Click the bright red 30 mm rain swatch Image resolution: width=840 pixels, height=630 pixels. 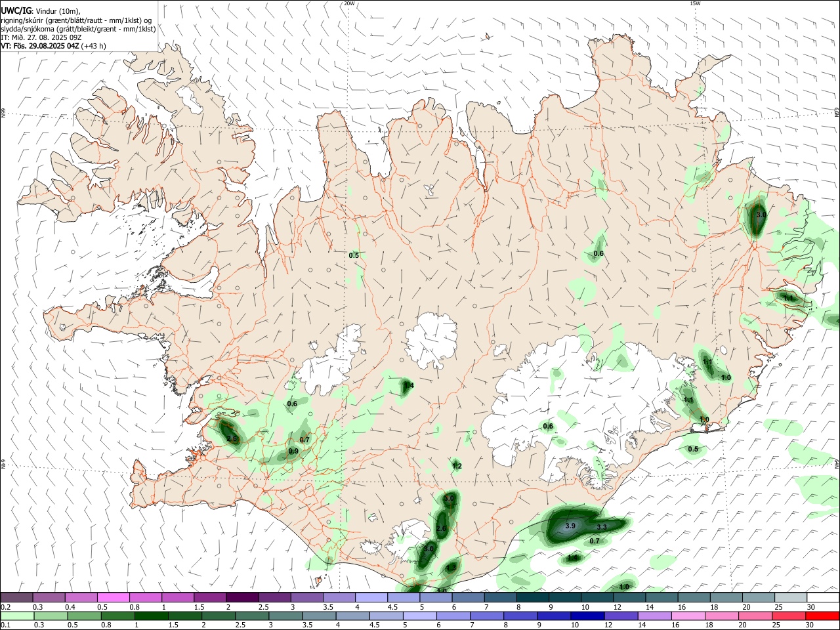(823, 616)
